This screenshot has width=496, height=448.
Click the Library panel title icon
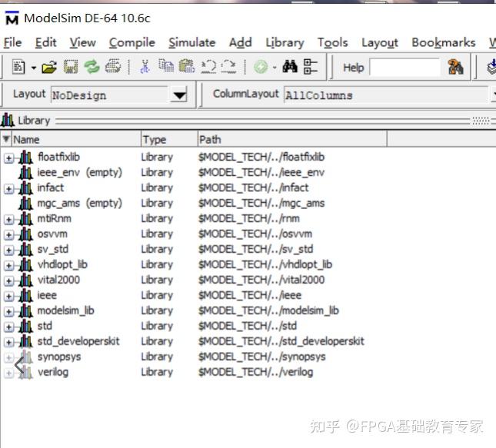point(8,120)
